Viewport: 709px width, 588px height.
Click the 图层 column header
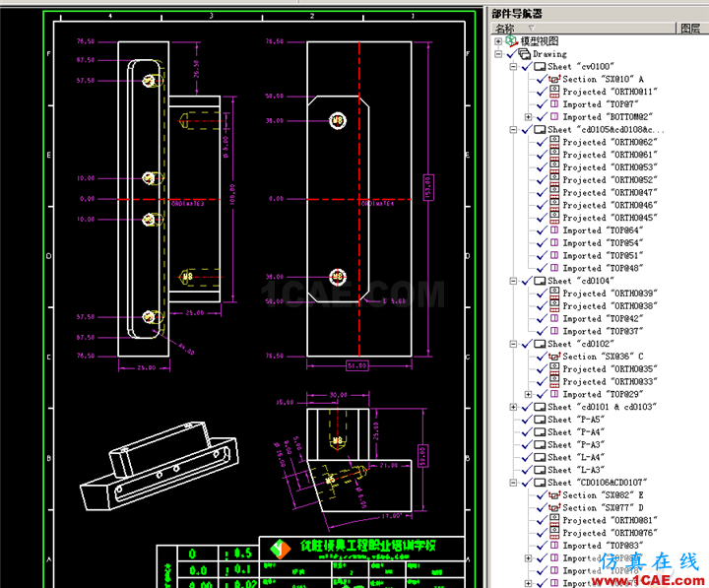(692, 29)
